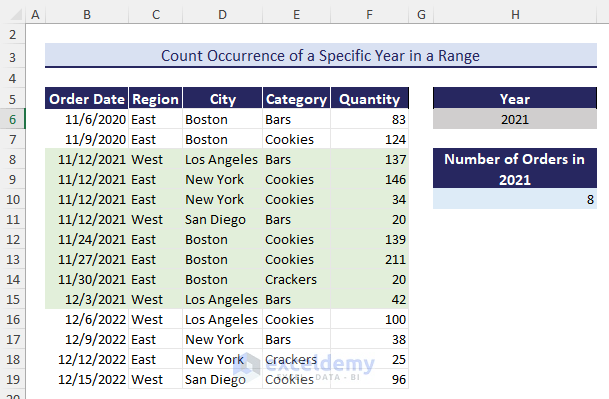Select the 'East' region cell in row 7

click(155, 139)
